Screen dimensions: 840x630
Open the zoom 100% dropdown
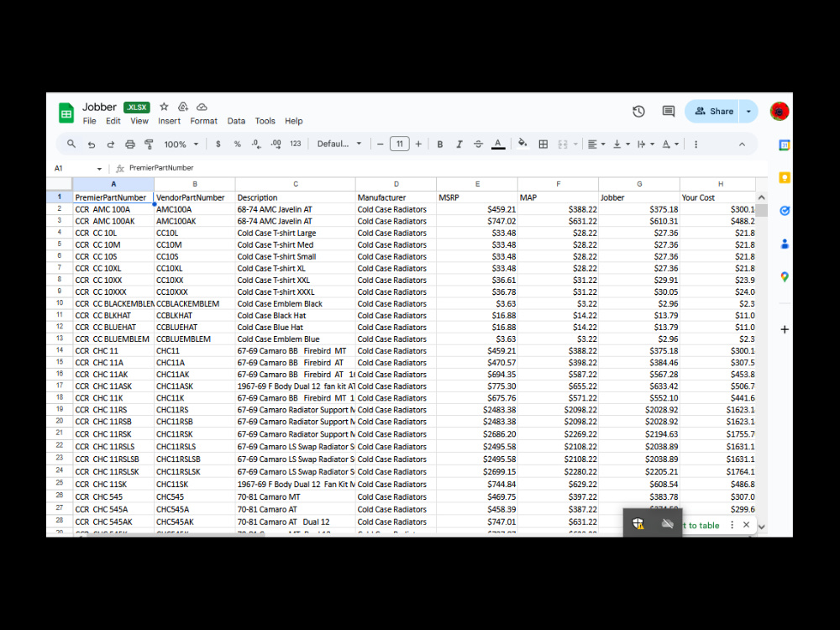[181, 144]
